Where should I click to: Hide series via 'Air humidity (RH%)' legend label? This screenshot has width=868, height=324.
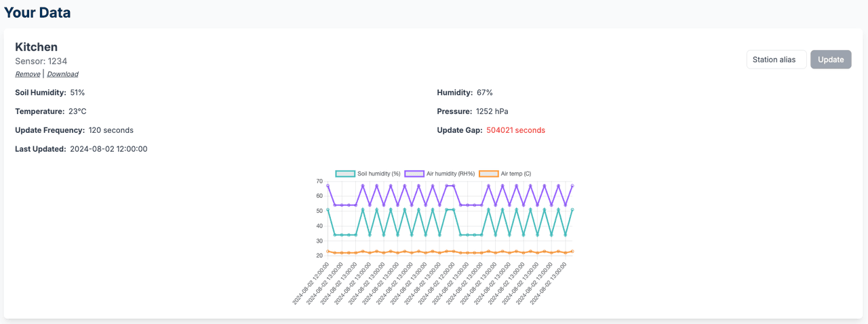pos(450,174)
